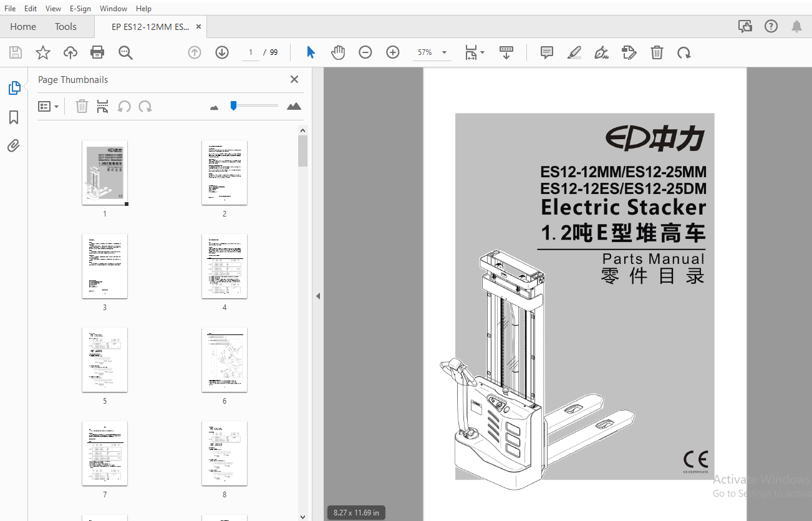The height and width of the screenshot is (521, 812).
Task: Click thumbnails scrollbar down arrow
Action: pyautogui.click(x=302, y=516)
